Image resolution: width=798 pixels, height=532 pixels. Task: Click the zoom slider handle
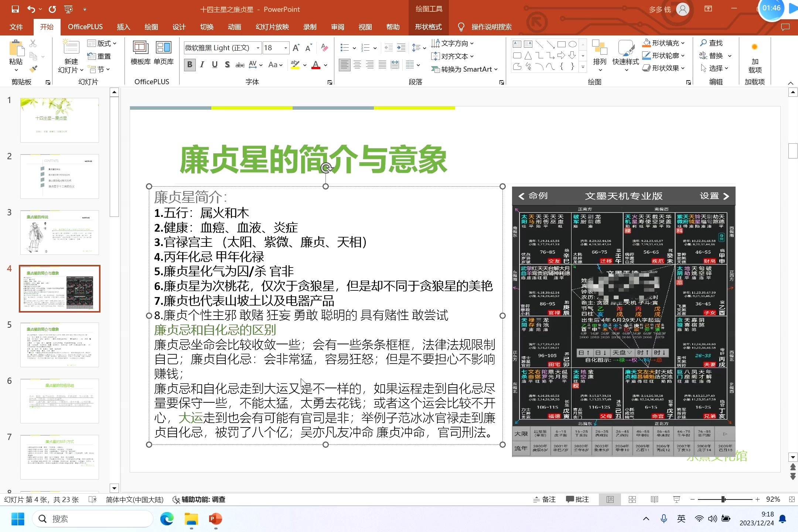(x=723, y=499)
